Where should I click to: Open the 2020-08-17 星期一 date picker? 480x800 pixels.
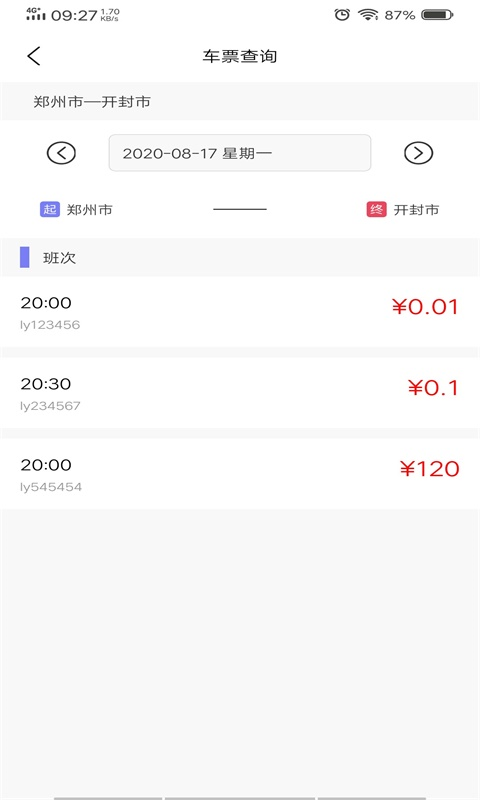click(x=240, y=153)
